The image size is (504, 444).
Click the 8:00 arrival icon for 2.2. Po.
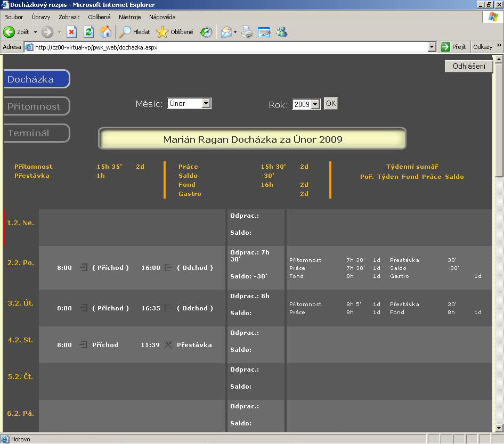[83, 268]
